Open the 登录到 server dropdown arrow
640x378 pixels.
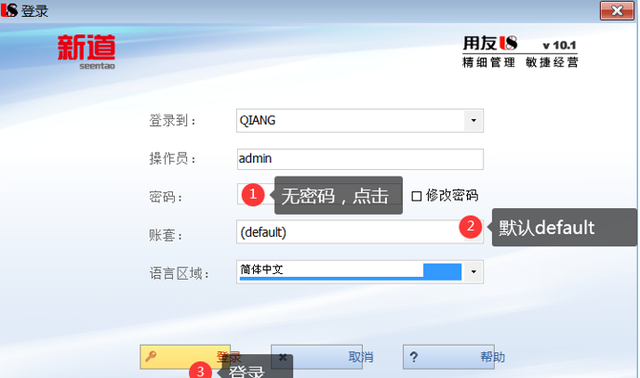pos(473,120)
